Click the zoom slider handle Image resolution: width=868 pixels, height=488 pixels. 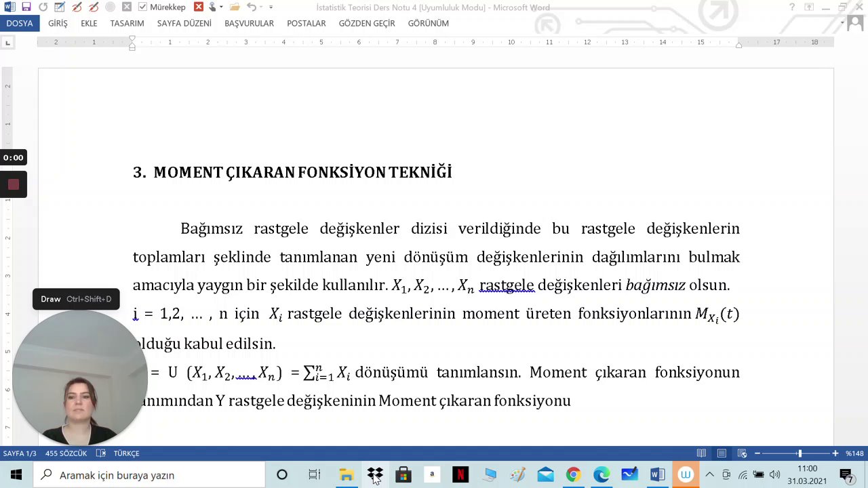pos(800,453)
